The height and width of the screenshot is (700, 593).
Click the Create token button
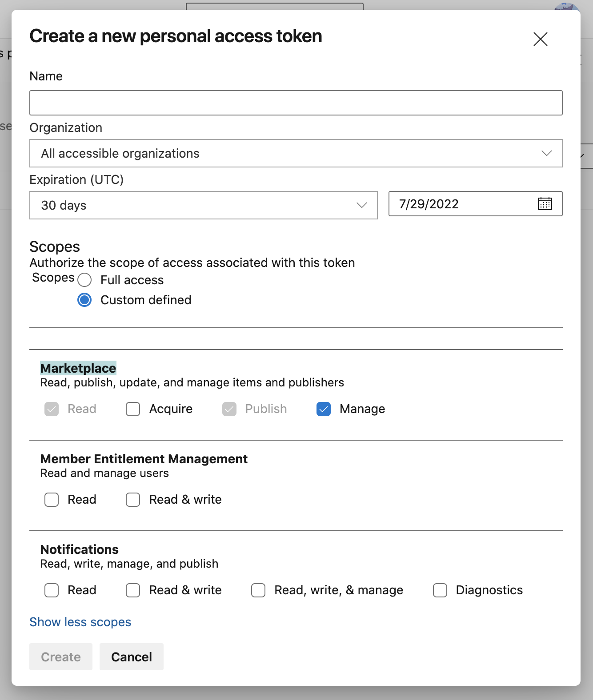point(61,657)
